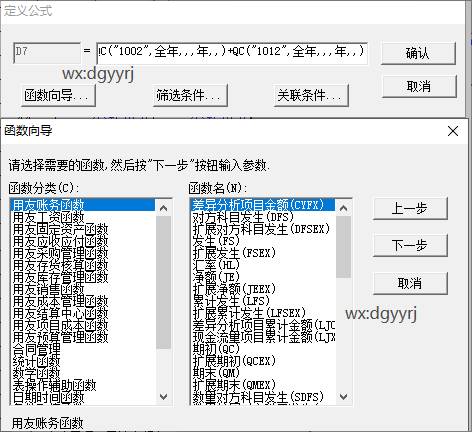Open the 函数向导... button
The image size is (472, 432).
click(58, 96)
